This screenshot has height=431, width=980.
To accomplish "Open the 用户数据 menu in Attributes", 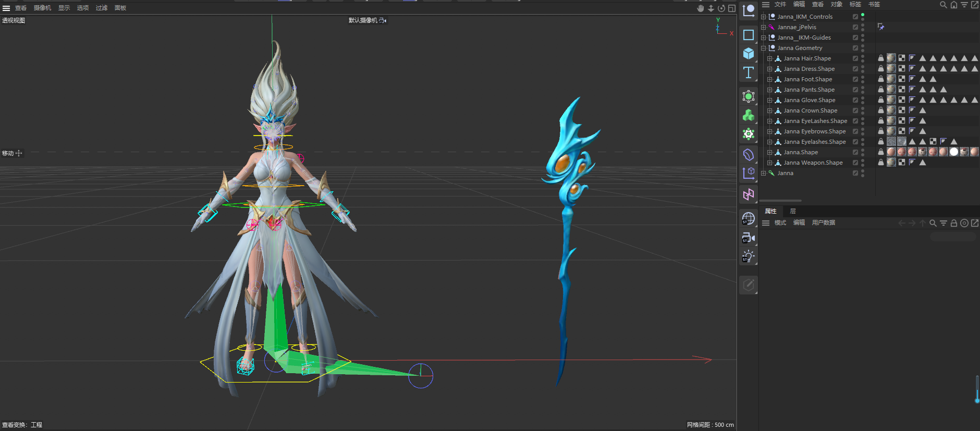I will [x=824, y=223].
